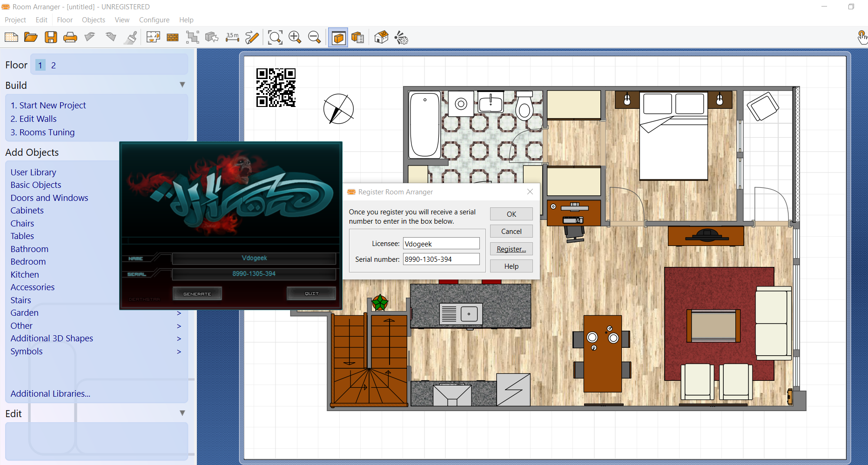Open Additional Libraries link
The width and height of the screenshot is (868, 465).
pos(50,394)
